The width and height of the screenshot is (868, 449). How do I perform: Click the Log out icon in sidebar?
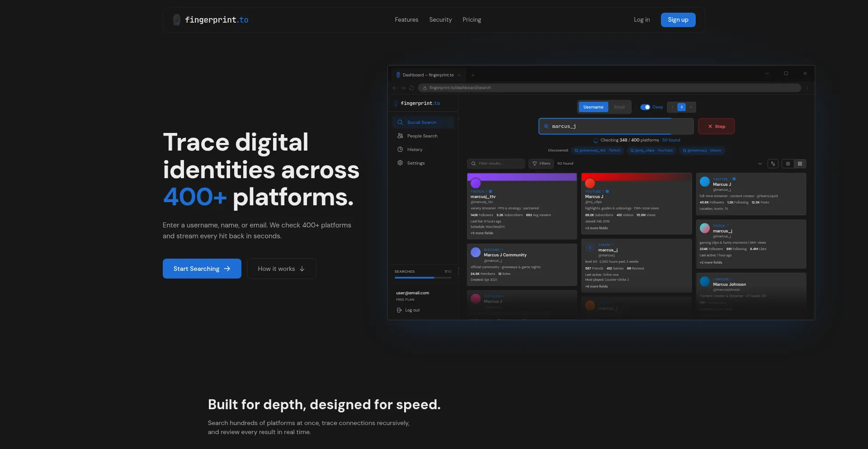(x=399, y=310)
